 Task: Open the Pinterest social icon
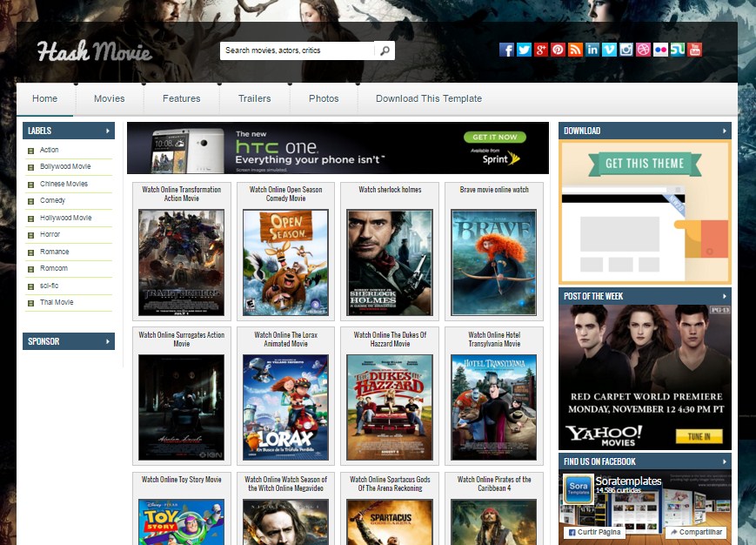[x=558, y=50]
